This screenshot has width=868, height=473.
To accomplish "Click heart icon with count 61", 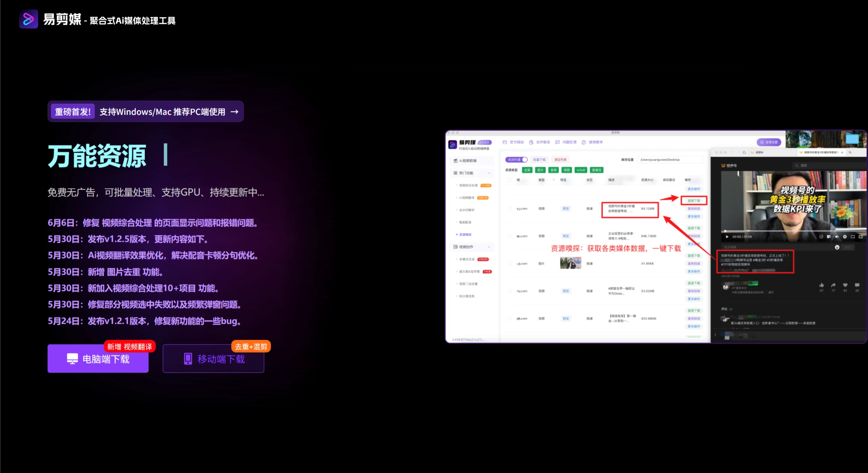I will click(x=845, y=285).
